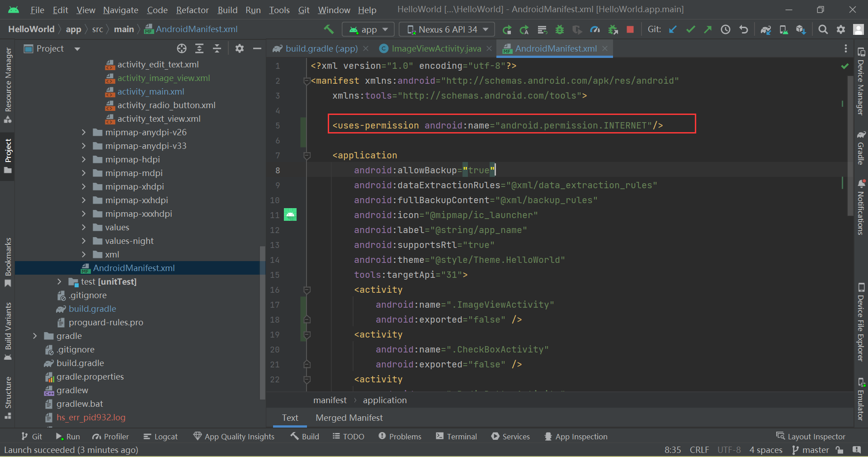Expand the gradle folder

(x=35, y=336)
